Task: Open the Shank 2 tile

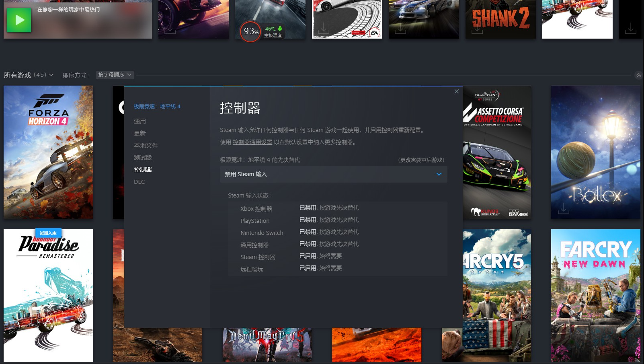Action: [x=500, y=19]
